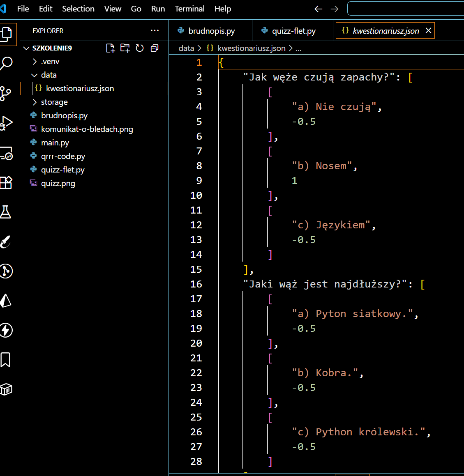Open the Bookmarks view in activity bar

(x=5, y=360)
